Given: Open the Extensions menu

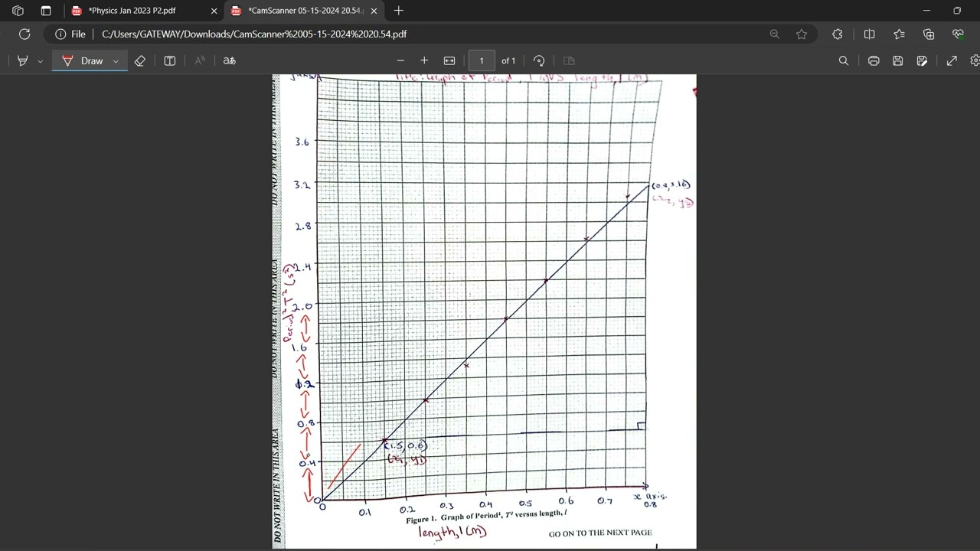Looking at the screenshot, I should (838, 34).
